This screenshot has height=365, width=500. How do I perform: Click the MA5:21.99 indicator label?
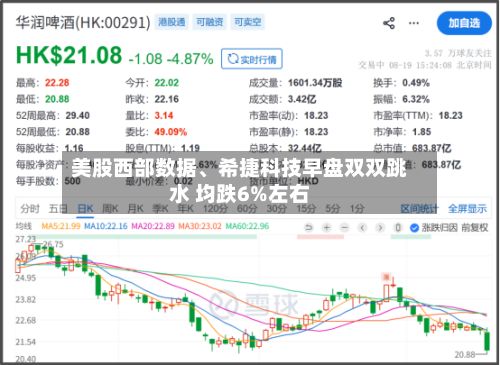click(61, 226)
